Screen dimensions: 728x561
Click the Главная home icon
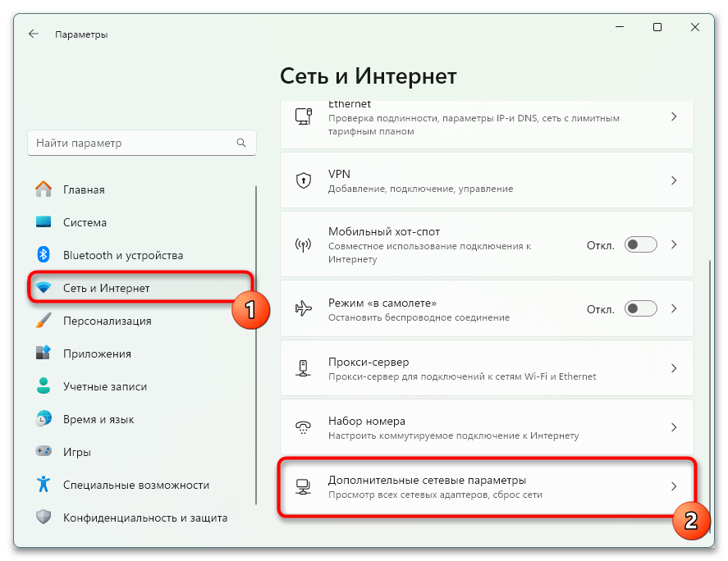tap(43, 189)
